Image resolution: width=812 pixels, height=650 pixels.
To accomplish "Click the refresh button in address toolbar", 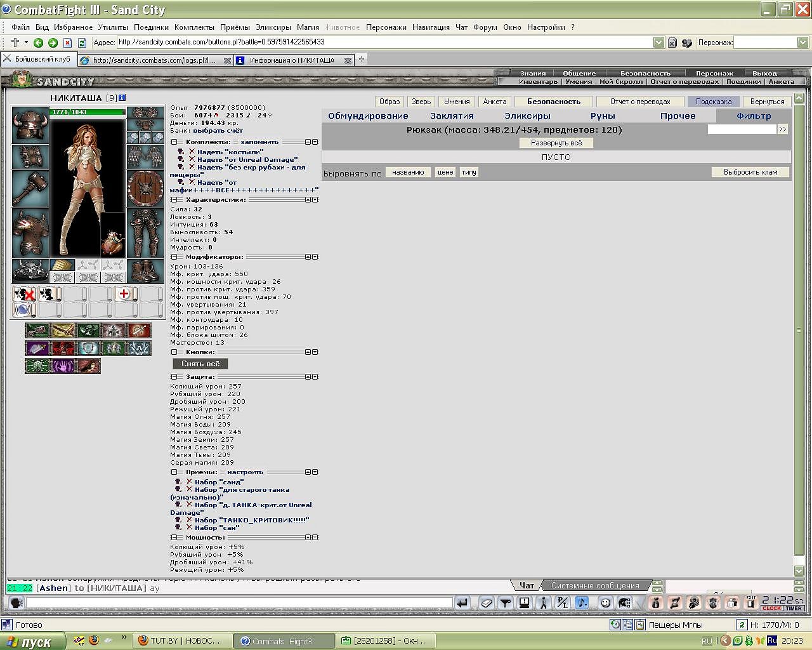I will point(82,43).
